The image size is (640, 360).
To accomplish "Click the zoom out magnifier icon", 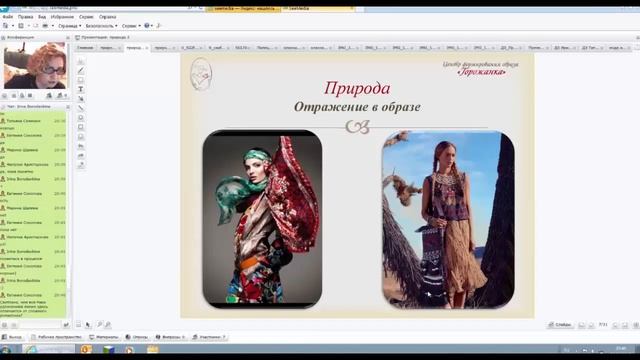I will click(x=108, y=325).
